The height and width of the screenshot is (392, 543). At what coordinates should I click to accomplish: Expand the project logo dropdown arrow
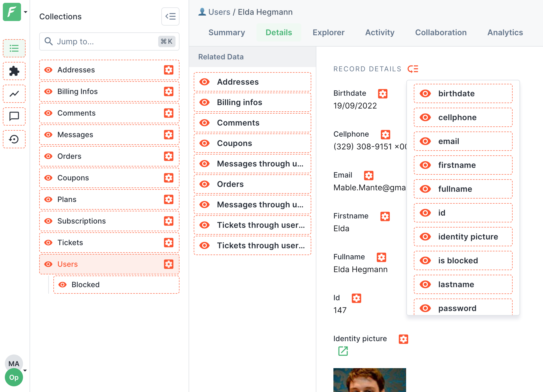tap(26, 12)
